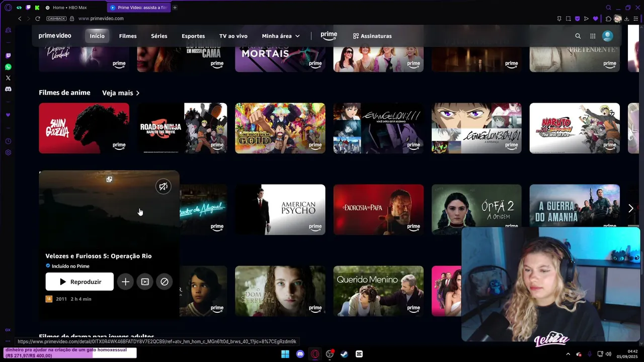Open Naruto The Will of Fire thumbnail
Screen dimensions: 644x362
coord(575,128)
